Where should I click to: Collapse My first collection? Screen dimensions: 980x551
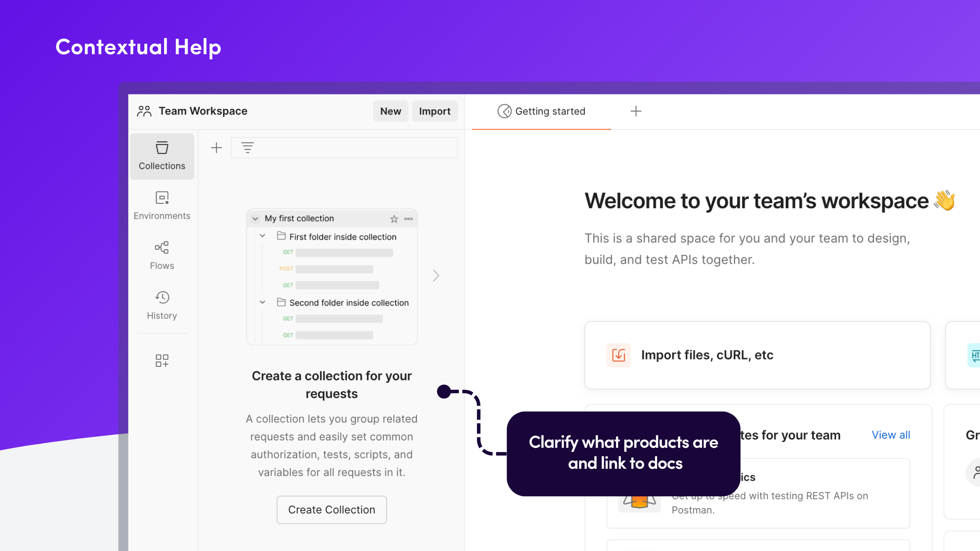255,219
